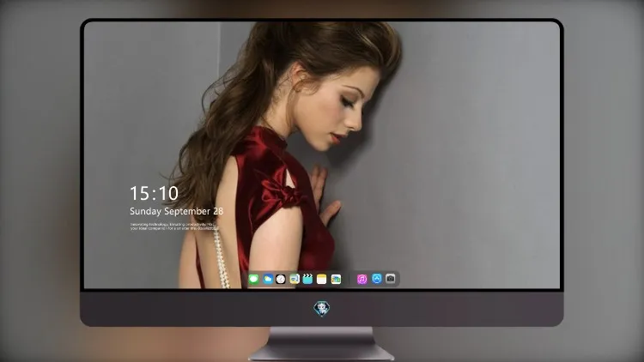Screen dimensions: 644x362
Task: Click the diamond logo on monitor chin
Action: click(322, 309)
